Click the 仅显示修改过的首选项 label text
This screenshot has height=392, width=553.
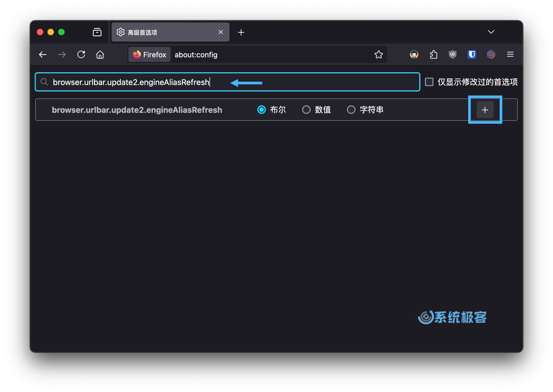pos(478,82)
